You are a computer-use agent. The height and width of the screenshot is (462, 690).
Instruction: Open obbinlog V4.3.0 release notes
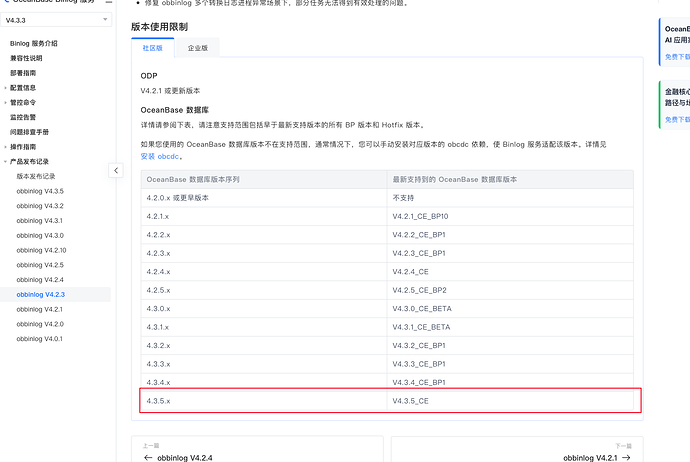[40, 235]
